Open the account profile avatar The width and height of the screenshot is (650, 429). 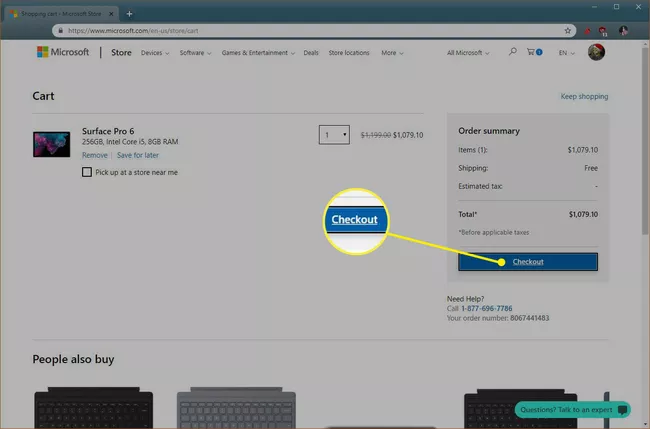point(596,52)
